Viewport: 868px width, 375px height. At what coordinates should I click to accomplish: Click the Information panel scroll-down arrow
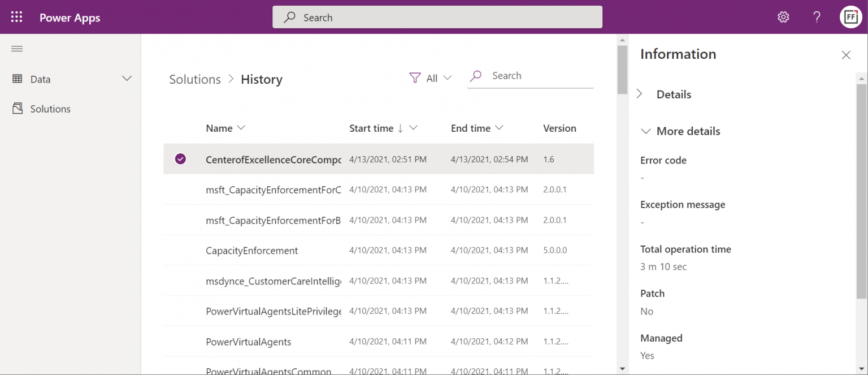[x=862, y=369]
